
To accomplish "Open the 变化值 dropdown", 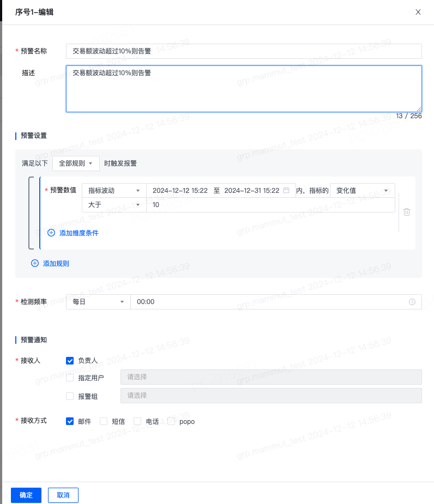I will click(362, 191).
